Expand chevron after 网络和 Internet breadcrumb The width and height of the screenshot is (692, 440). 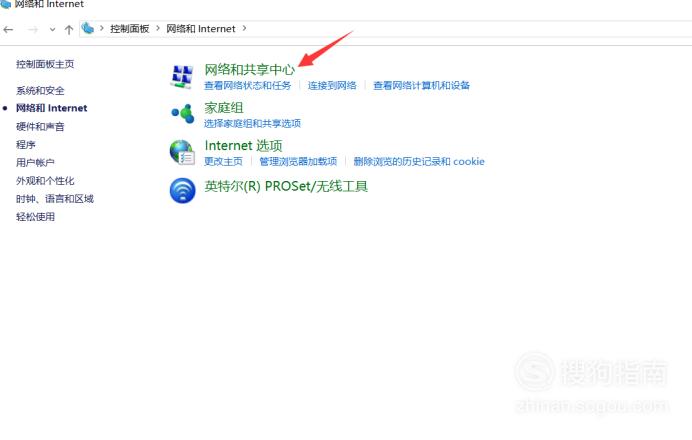click(x=244, y=28)
